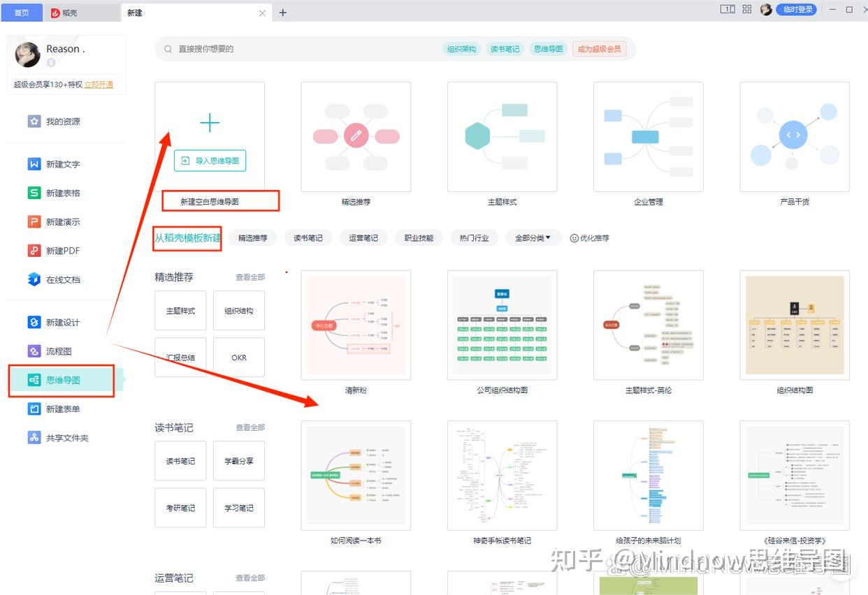Open the 组织结构图 template
The width and height of the screenshot is (868, 595).
click(795, 325)
